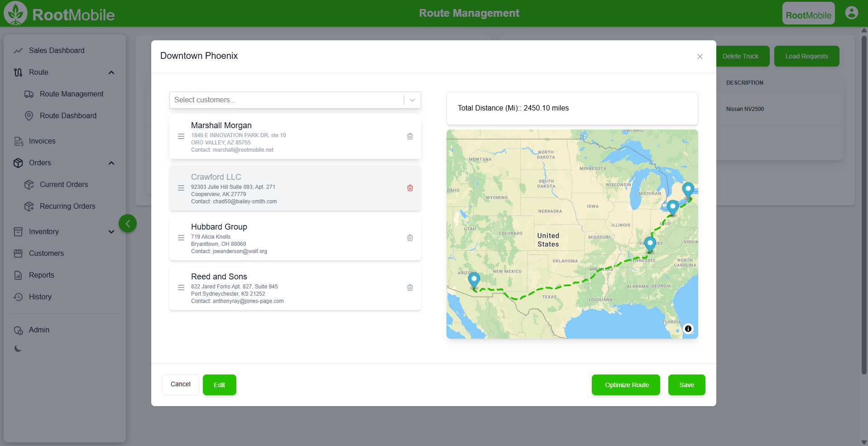Click red trash icon for Crawford LLC

pyautogui.click(x=410, y=188)
